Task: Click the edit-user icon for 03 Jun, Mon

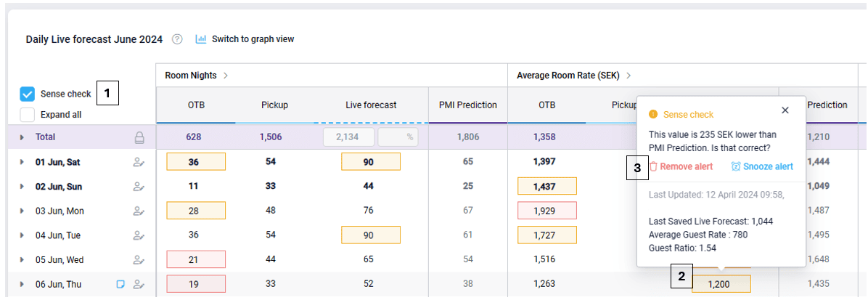Action: pyautogui.click(x=138, y=211)
